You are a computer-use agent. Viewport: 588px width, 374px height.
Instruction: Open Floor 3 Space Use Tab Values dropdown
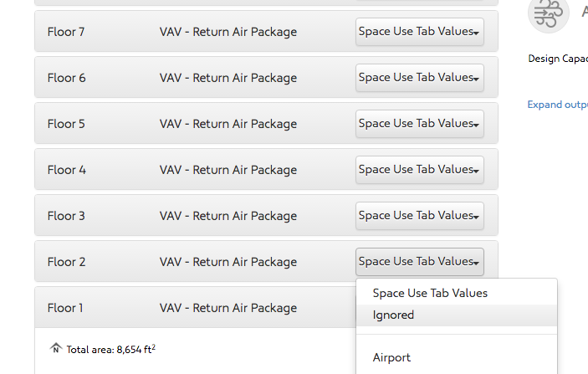(420, 216)
